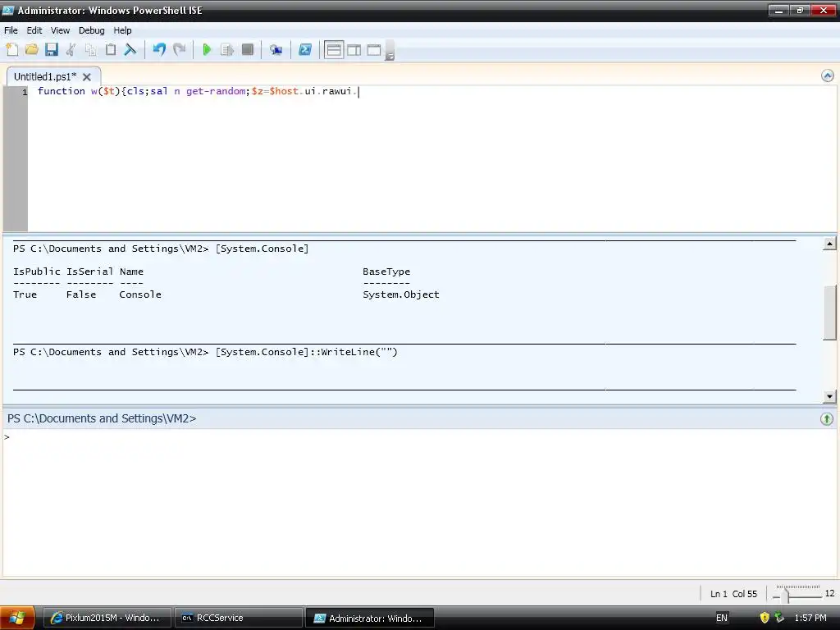Open a script file via folder icon
Screen dimensions: 840x630
pyautogui.click(x=32, y=50)
